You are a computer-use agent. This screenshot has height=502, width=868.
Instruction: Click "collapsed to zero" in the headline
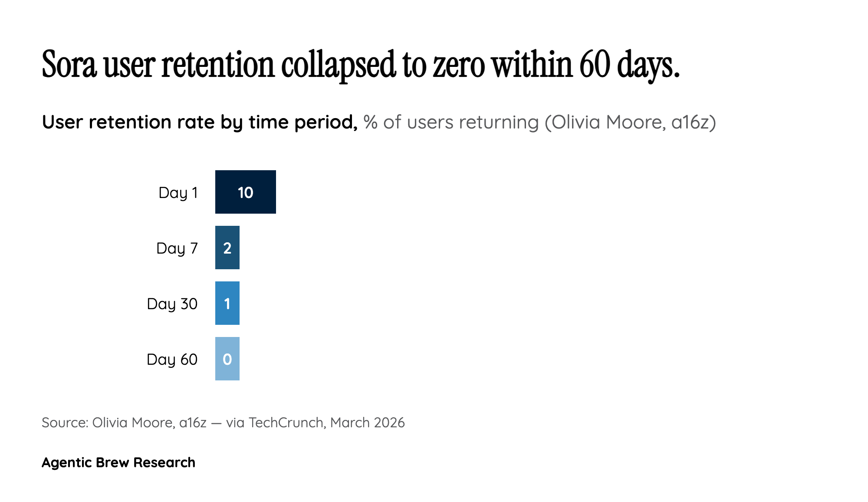(x=382, y=65)
